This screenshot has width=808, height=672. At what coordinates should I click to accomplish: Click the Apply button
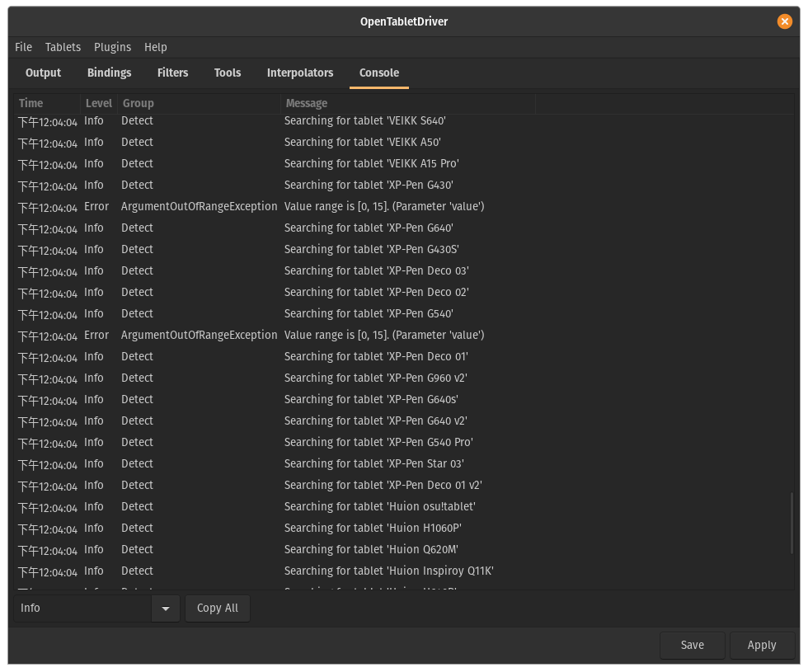point(762,645)
